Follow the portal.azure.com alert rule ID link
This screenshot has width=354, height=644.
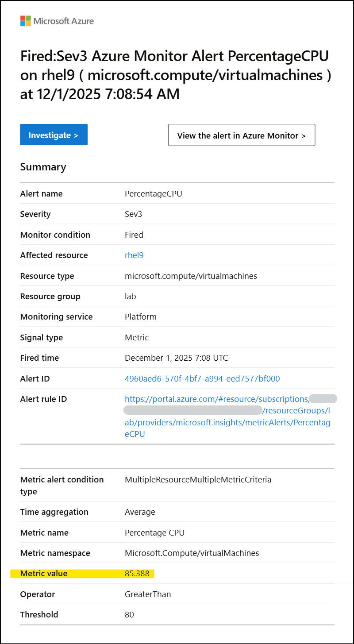(x=228, y=416)
